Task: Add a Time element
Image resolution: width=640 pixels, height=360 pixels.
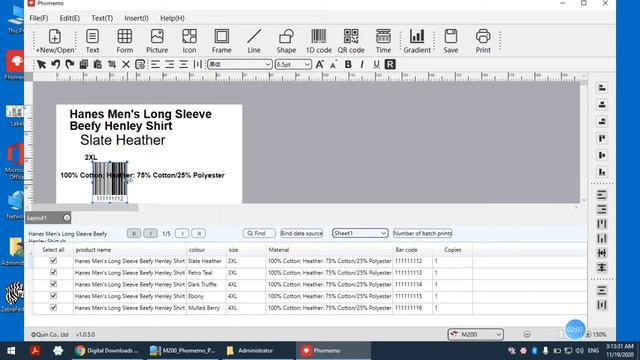Action: [383, 41]
